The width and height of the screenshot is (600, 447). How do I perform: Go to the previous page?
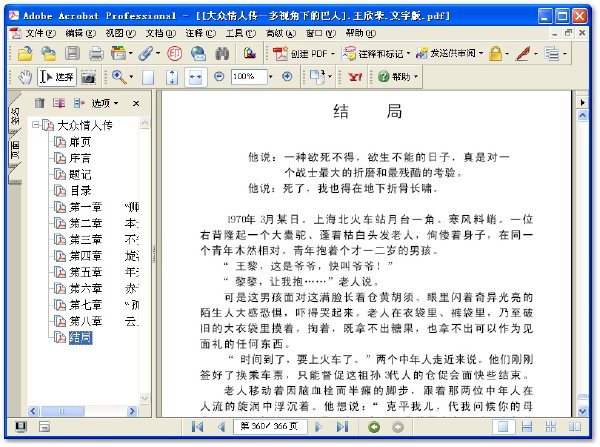[222, 427]
